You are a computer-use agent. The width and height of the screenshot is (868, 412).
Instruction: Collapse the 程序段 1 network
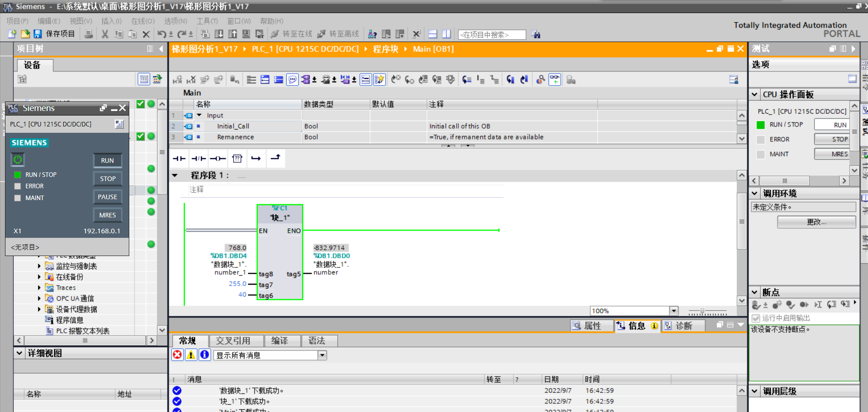coord(175,176)
